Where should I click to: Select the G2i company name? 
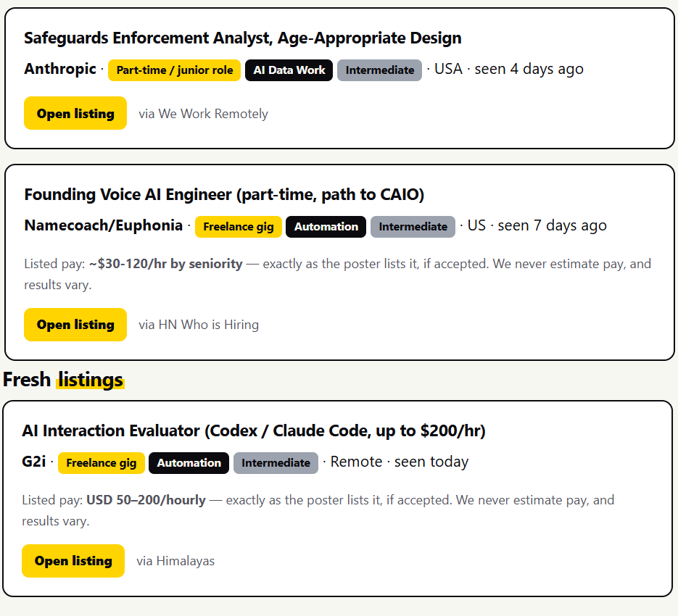pyautogui.click(x=34, y=462)
